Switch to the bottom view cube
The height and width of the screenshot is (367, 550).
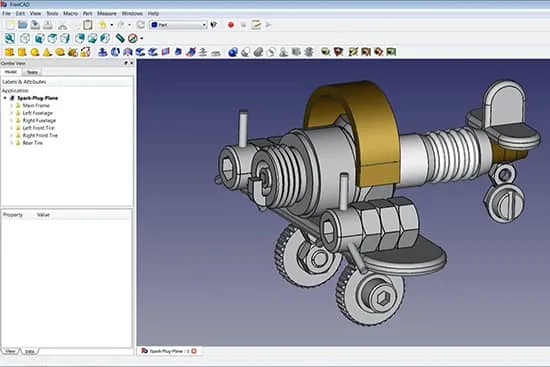(x=92, y=38)
